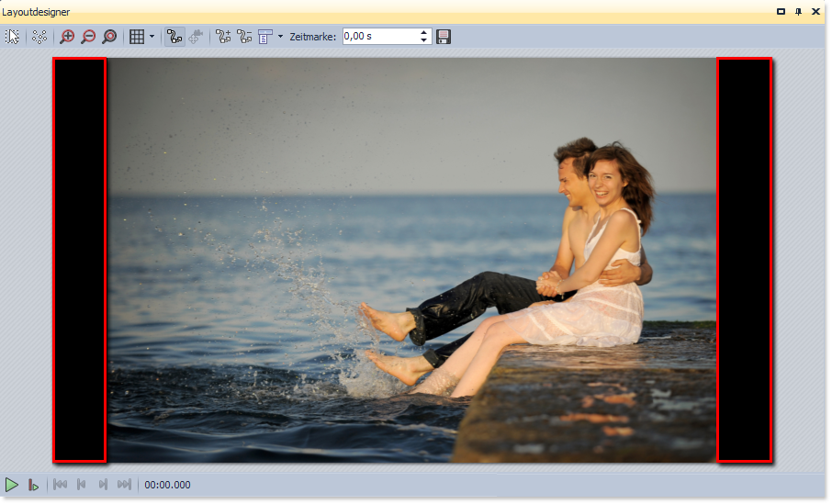Open the grid options dropdown arrow
The height and width of the screenshot is (504, 832).
[x=152, y=37]
